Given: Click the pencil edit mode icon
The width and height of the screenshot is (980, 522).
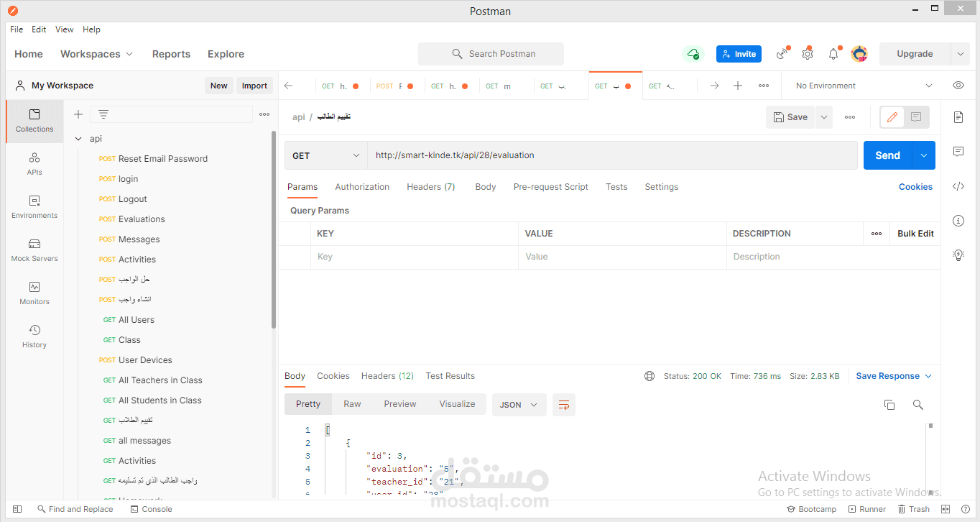Looking at the screenshot, I should 892,117.
